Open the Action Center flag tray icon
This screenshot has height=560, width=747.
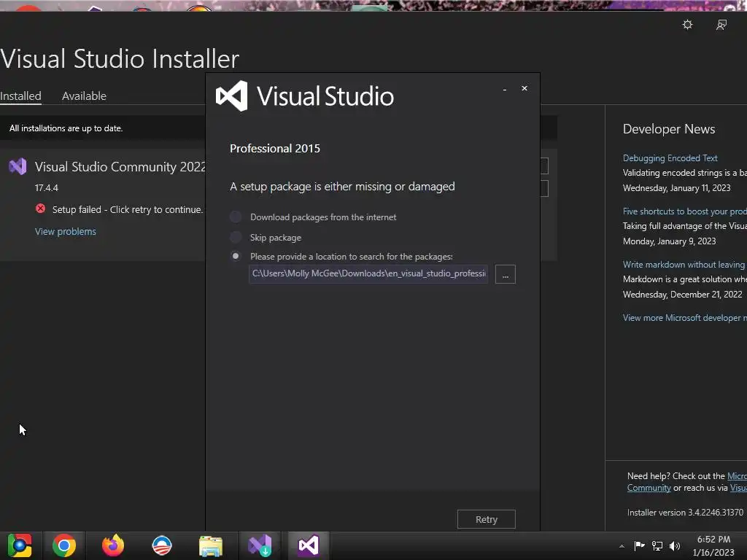tap(639, 545)
